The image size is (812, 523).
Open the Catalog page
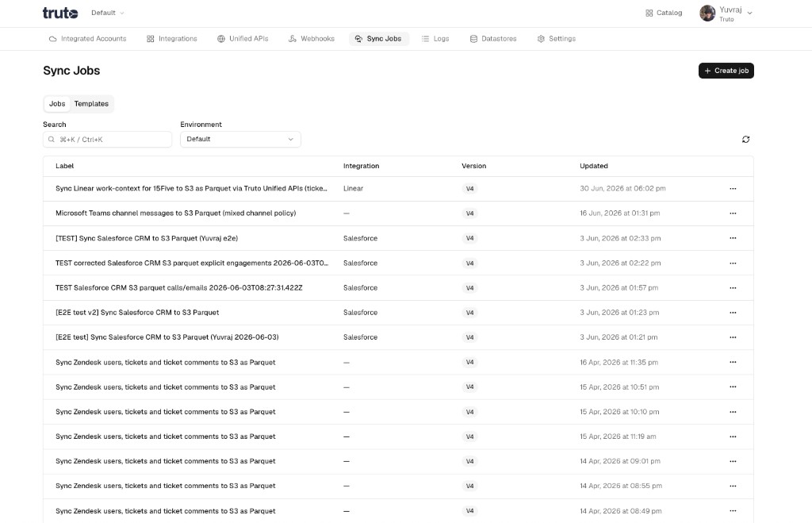[x=664, y=13]
